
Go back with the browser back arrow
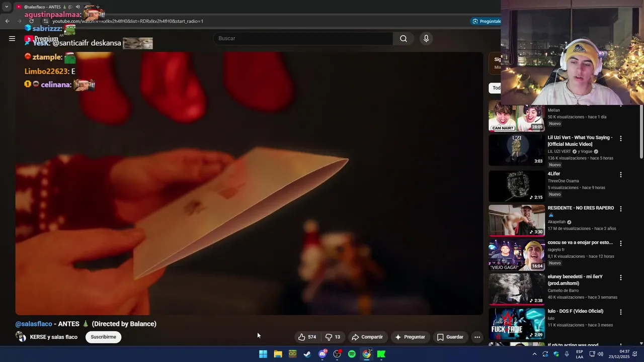tap(7, 21)
